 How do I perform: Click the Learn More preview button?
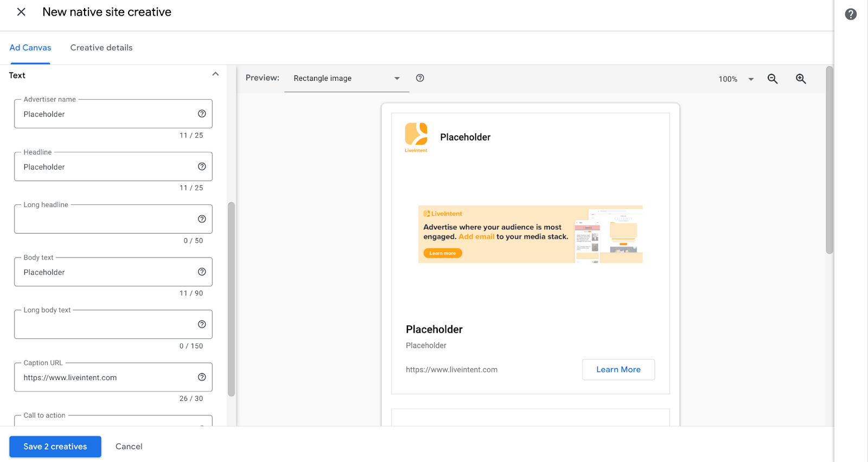click(x=618, y=369)
